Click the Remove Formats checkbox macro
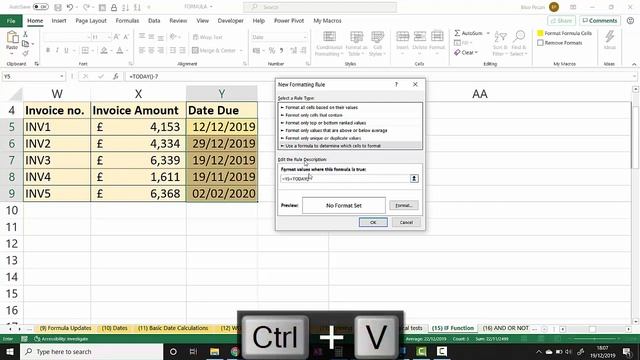The height and width of the screenshot is (360, 640). coord(540,43)
